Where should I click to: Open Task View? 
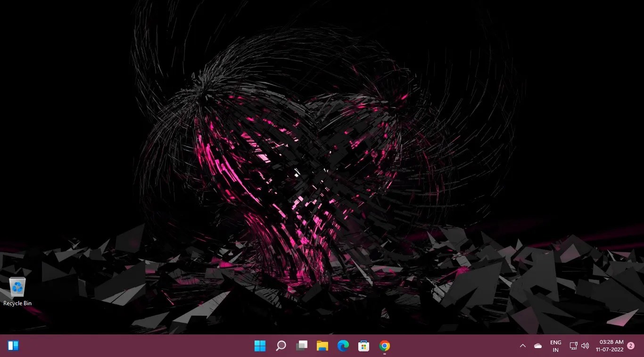tap(302, 346)
